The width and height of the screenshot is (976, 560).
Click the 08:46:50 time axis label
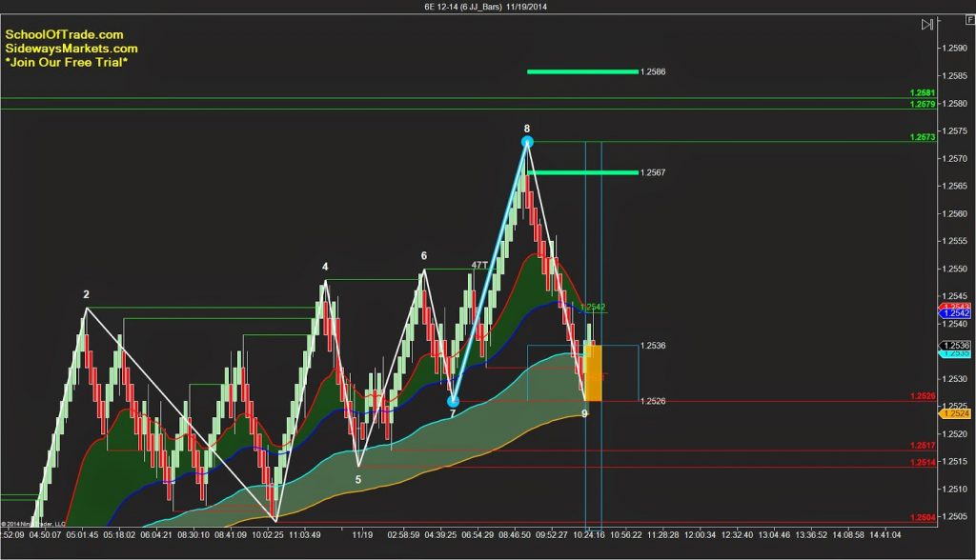514,534
